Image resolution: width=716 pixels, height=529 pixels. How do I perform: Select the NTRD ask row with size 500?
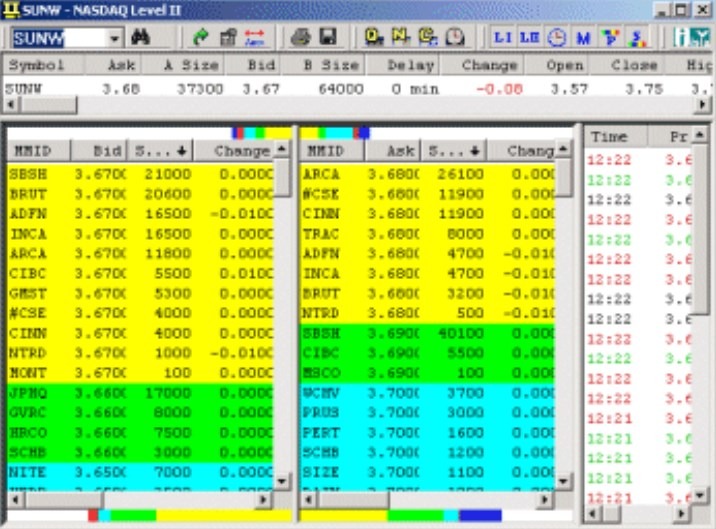click(427, 313)
